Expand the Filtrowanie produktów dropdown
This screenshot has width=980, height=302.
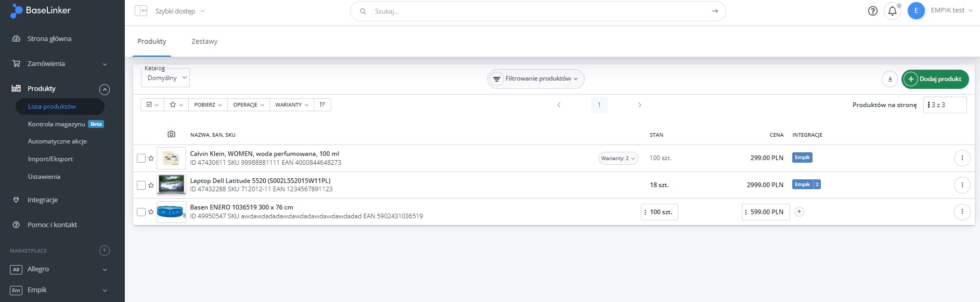(x=536, y=79)
